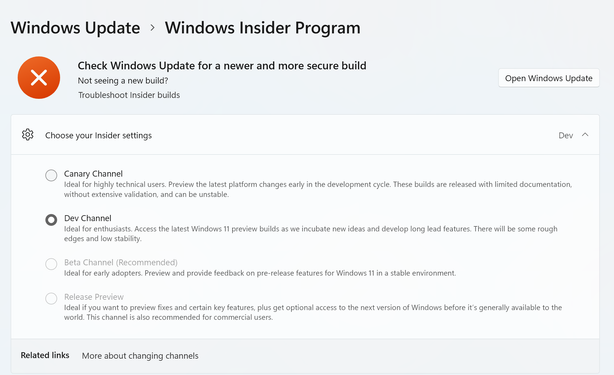Collapse the Insider settings chevron

point(585,135)
